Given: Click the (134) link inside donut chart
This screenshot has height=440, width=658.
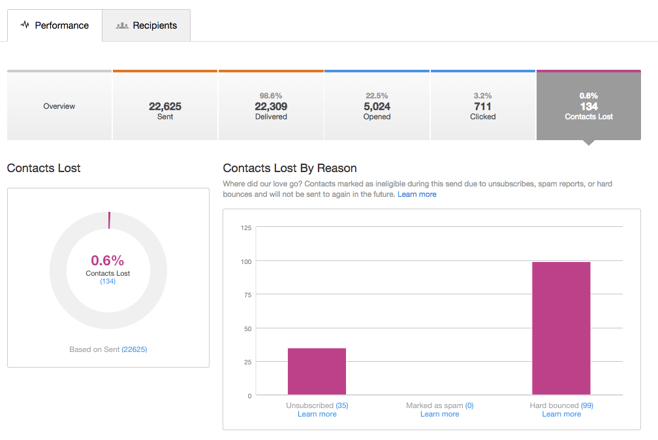Looking at the screenshot, I should tap(108, 282).
